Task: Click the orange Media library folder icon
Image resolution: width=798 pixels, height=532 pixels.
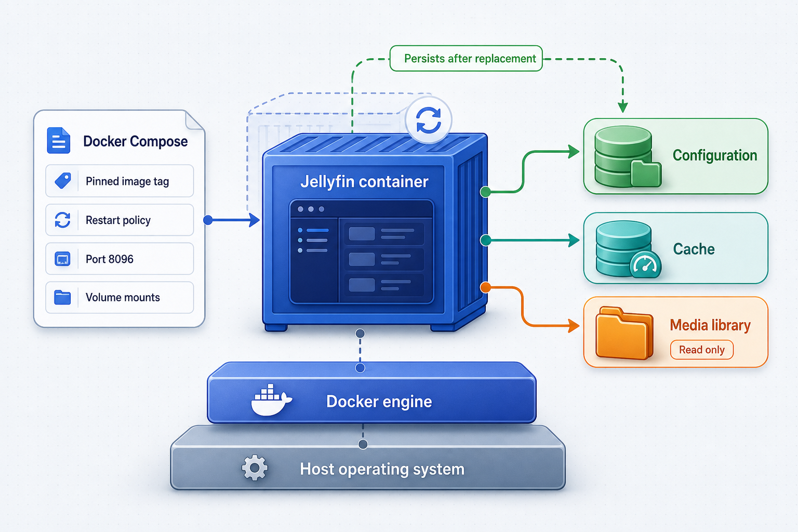Action: [x=624, y=332]
